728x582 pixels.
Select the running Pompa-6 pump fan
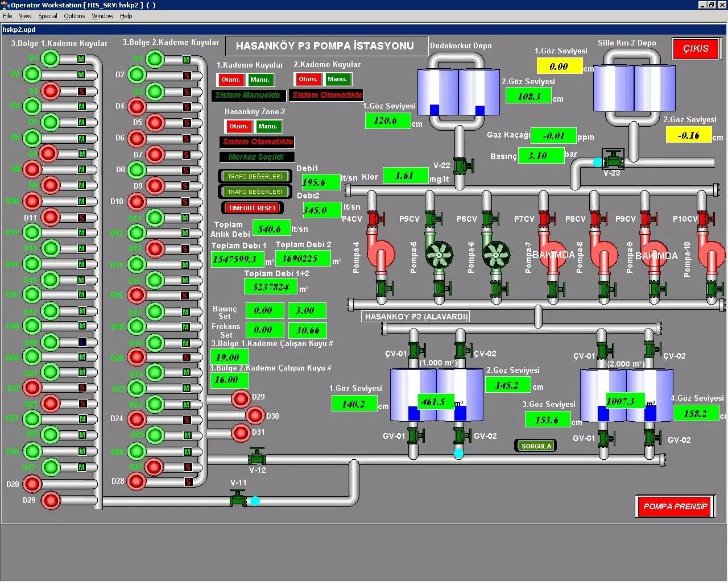497,255
